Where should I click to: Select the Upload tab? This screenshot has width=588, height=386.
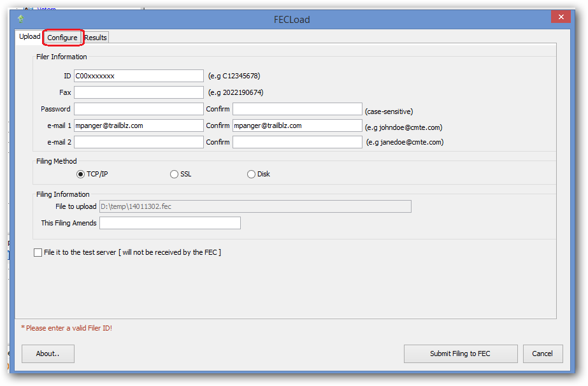click(x=29, y=37)
